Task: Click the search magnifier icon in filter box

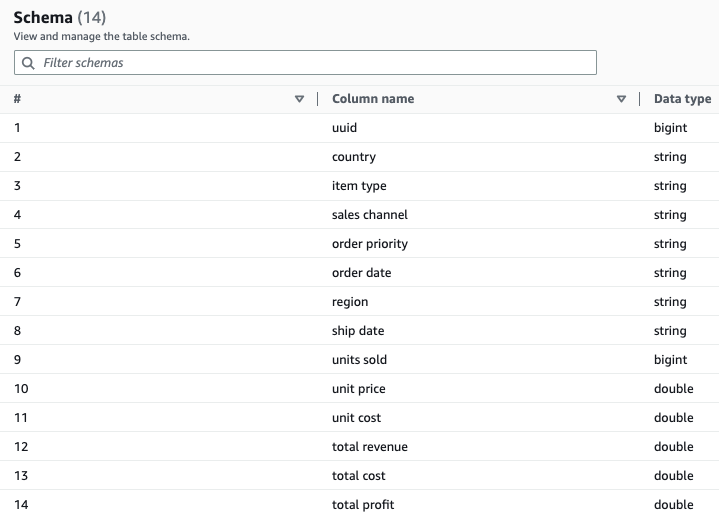Action: point(28,63)
